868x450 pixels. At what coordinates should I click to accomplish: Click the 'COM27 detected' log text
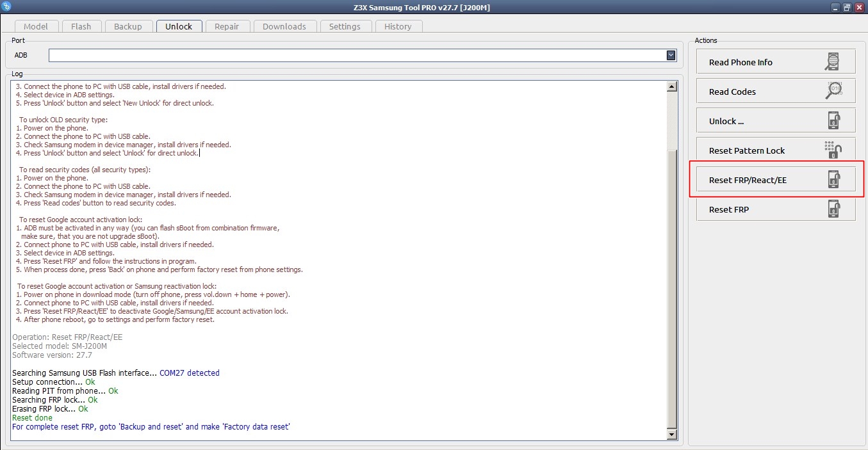click(x=190, y=373)
